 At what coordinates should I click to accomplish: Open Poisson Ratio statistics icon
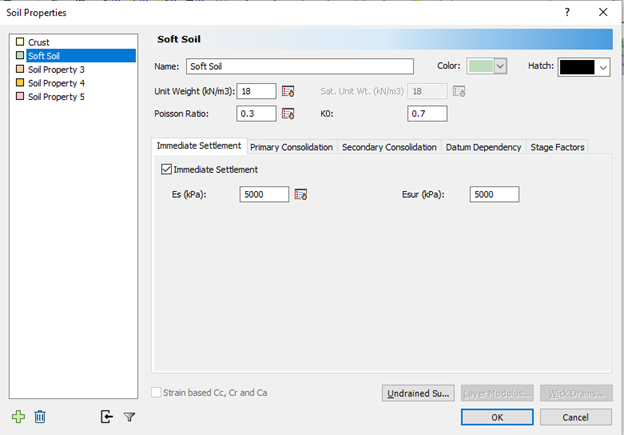288,114
